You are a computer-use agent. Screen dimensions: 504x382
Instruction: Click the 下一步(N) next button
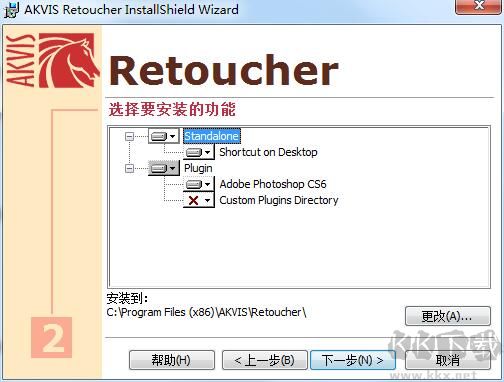pos(353,360)
